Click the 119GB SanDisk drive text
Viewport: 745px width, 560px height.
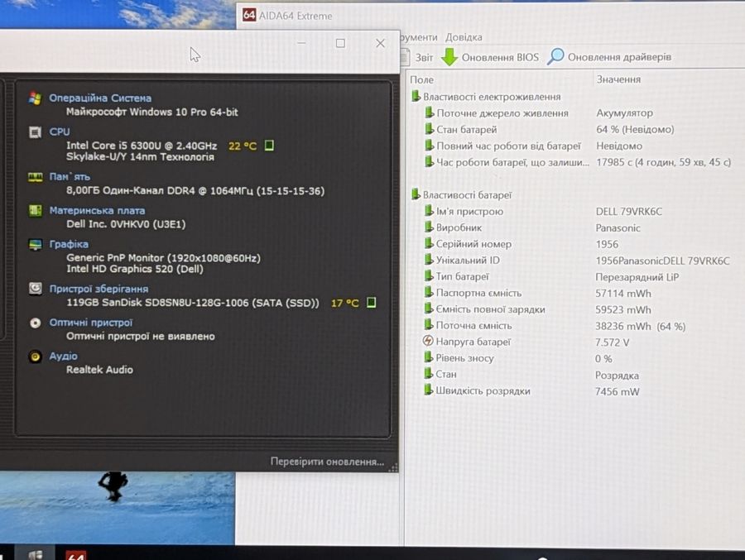point(192,303)
